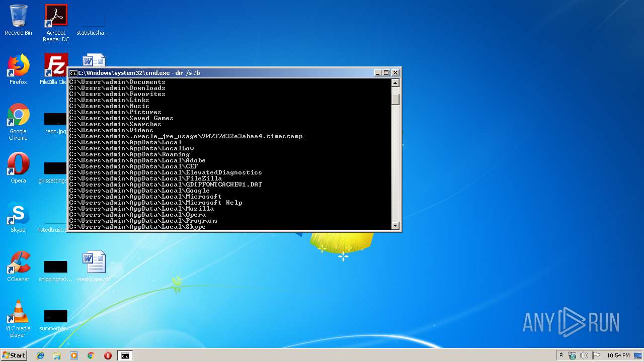This screenshot has height=362, width=644.
Task: Maximize the cmd.exe window
Action: click(x=386, y=73)
